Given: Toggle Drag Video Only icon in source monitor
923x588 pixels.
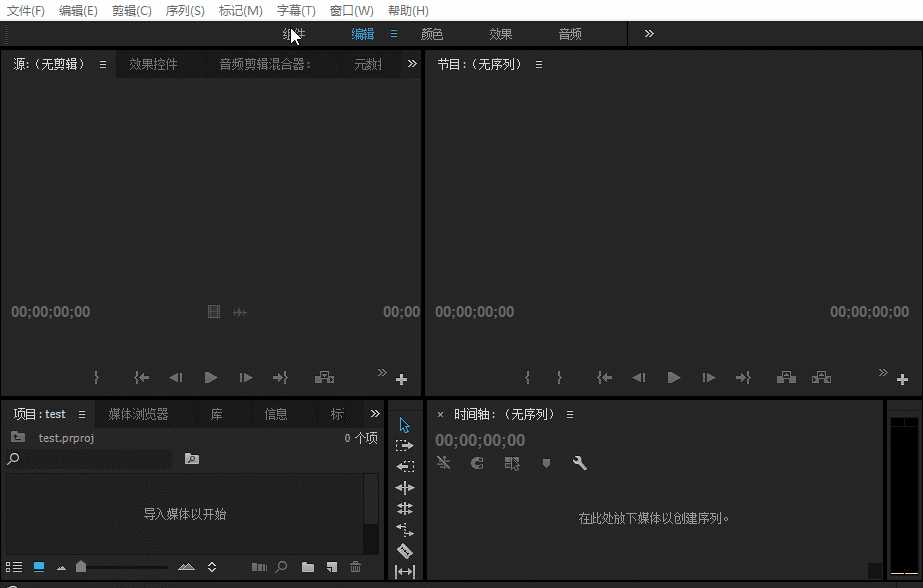Looking at the screenshot, I should (x=214, y=311).
